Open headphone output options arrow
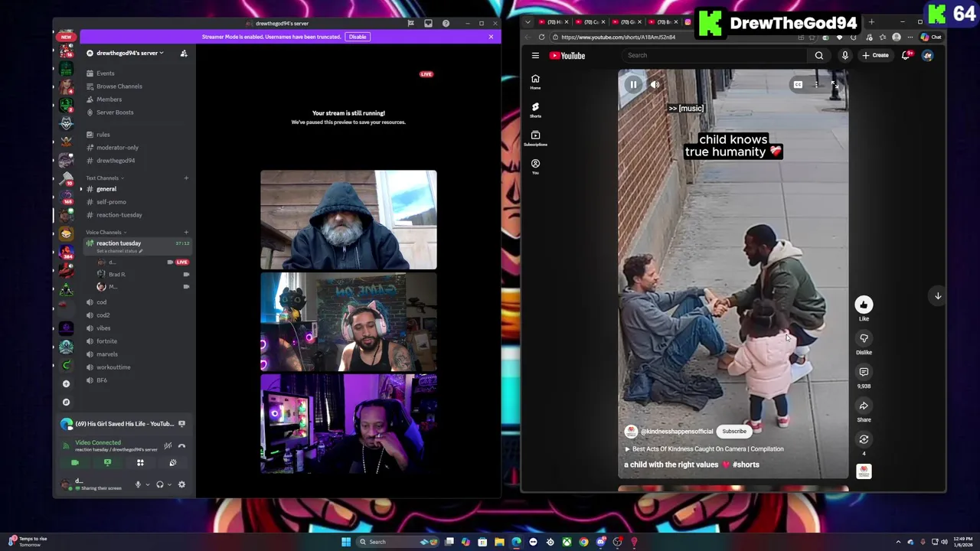This screenshot has height=551, width=980. (168, 484)
